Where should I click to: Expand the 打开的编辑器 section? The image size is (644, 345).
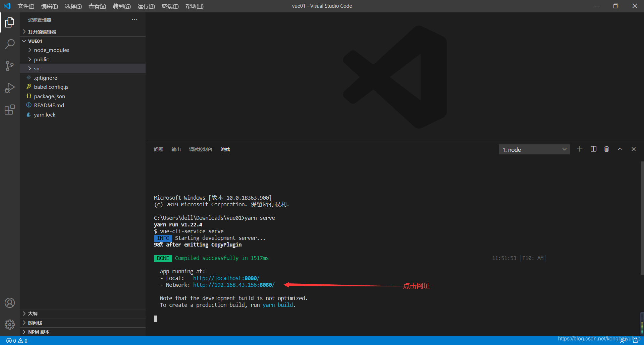coord(24,31)
